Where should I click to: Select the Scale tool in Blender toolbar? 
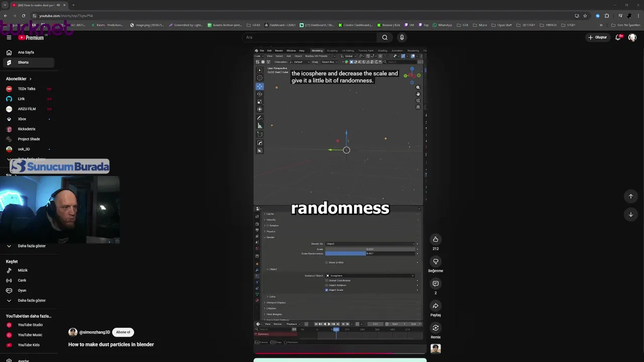point(260,102)
